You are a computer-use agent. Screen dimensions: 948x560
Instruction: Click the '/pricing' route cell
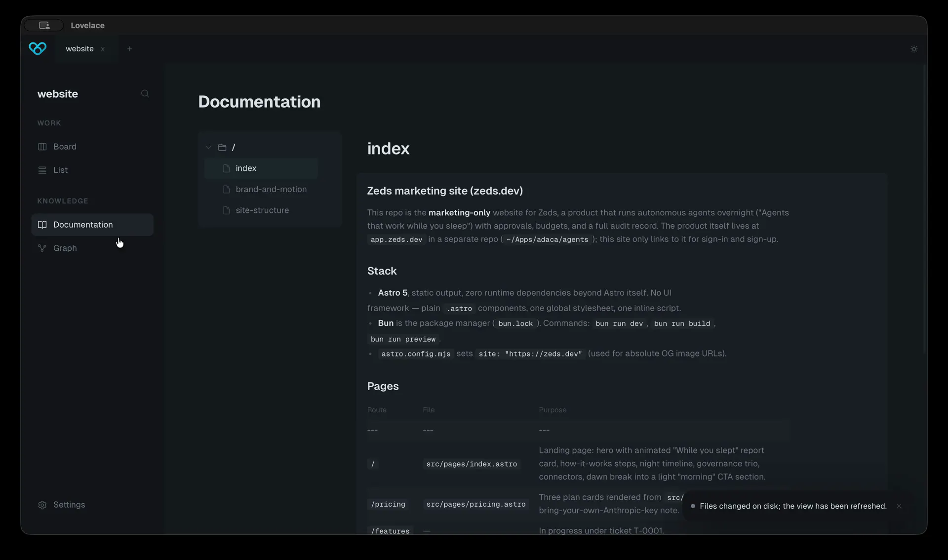click(x=388, y=504)
